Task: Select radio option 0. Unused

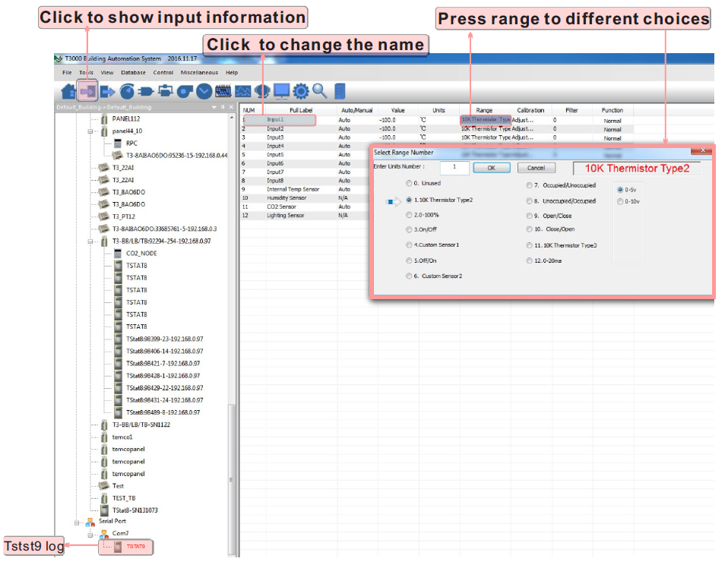Action: pos(409,183)
